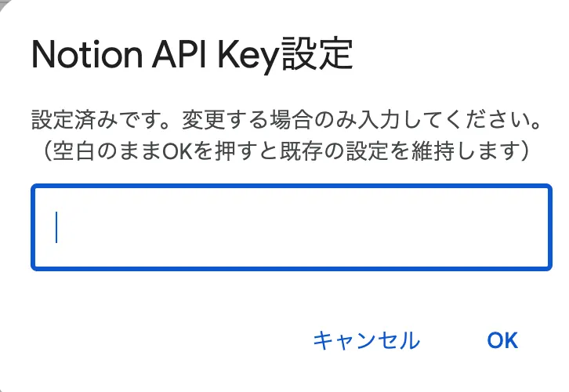
Task: Click the "Notion API Key設定" dialog title
Action: (x=190, y=57)
